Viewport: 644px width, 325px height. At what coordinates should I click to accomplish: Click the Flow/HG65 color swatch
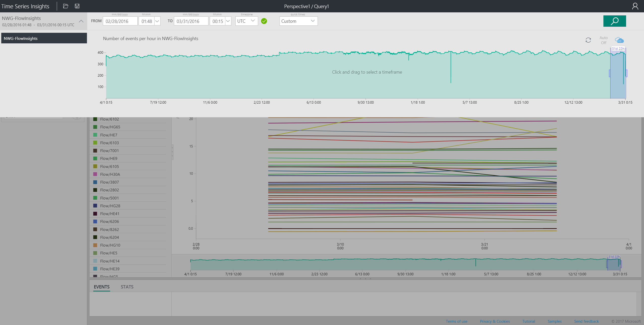click(x=95, y=127)
